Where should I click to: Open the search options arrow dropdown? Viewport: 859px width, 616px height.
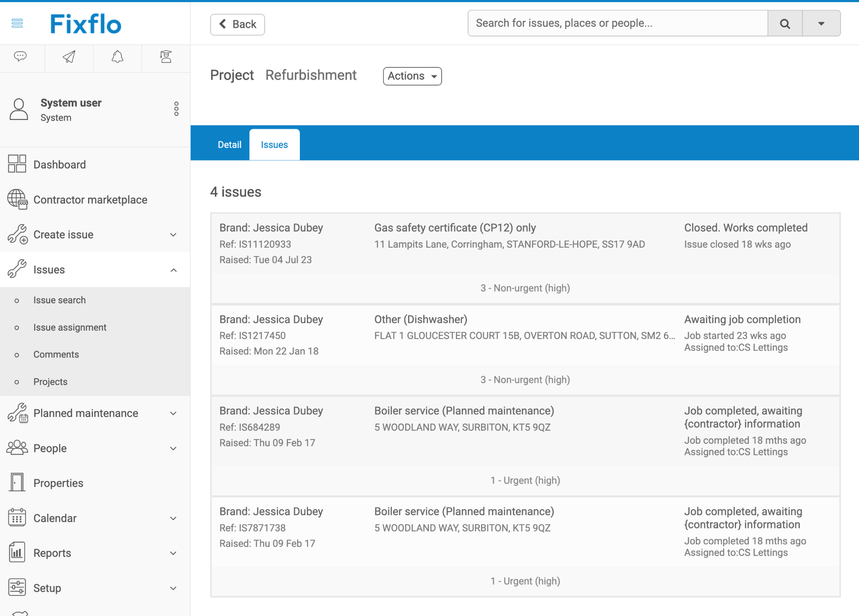821,23
